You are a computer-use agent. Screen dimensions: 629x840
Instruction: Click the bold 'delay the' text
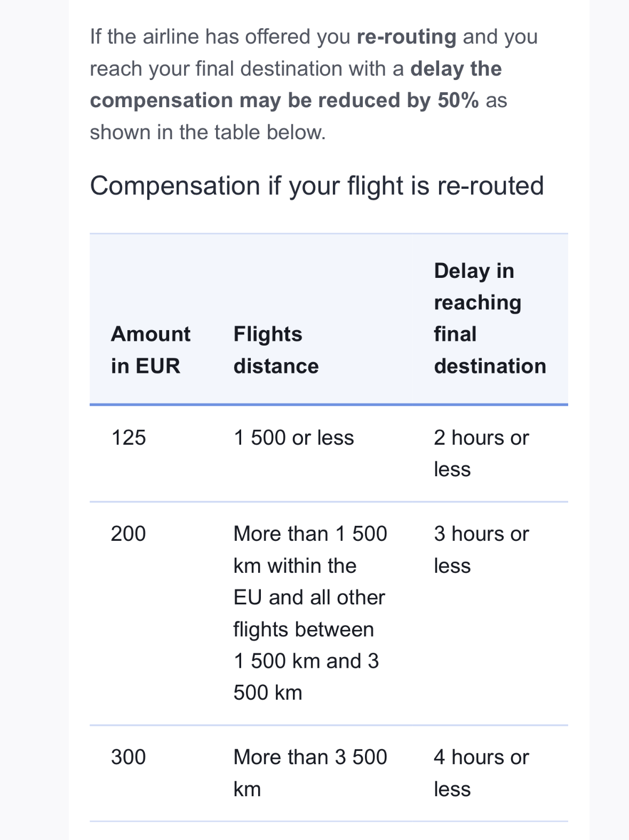pos(456,69)
